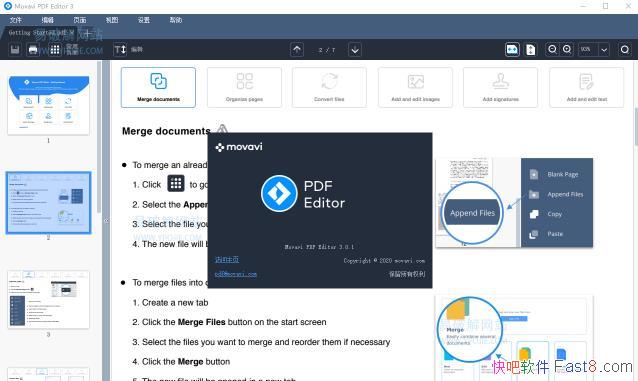
Task: Select page 1 thumbnail
Action: pyautogui.click(x=48, y=105)
